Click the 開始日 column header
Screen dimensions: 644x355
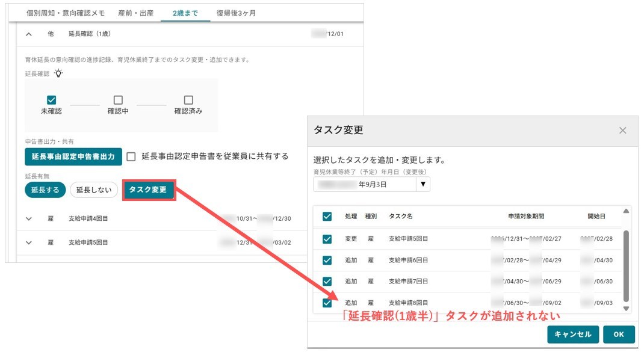pos(596,216)
